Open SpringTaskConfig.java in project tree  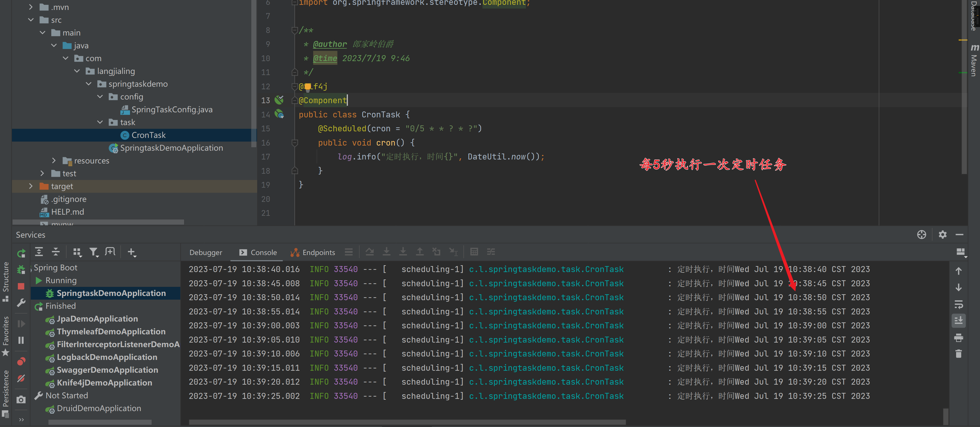(167, 109)
